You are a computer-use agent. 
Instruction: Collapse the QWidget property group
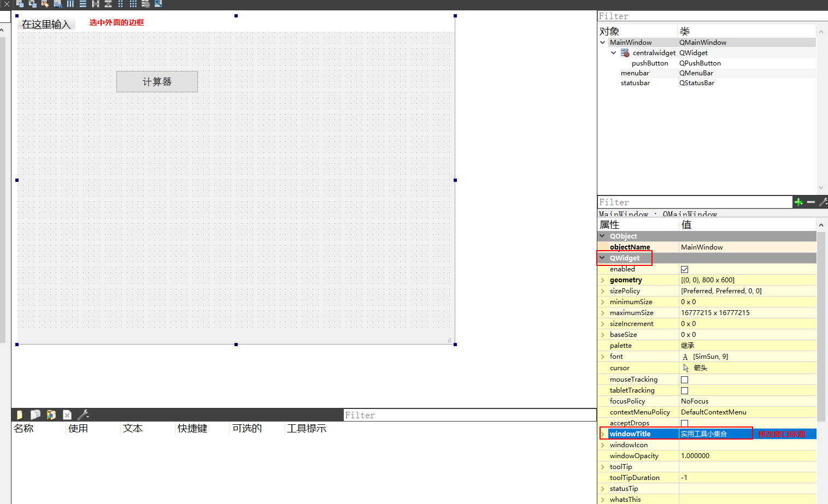tap(603, 258)
